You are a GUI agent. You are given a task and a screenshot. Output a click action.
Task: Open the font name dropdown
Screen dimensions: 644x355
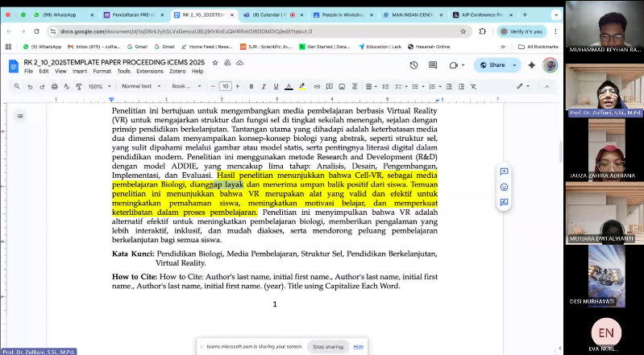pos(184,86)
